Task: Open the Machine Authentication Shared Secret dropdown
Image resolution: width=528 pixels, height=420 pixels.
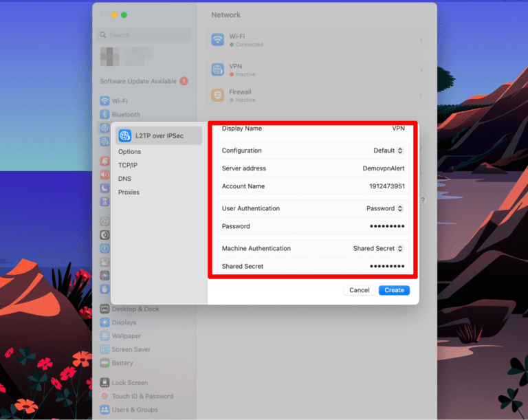Action: [x=378, y=249]
